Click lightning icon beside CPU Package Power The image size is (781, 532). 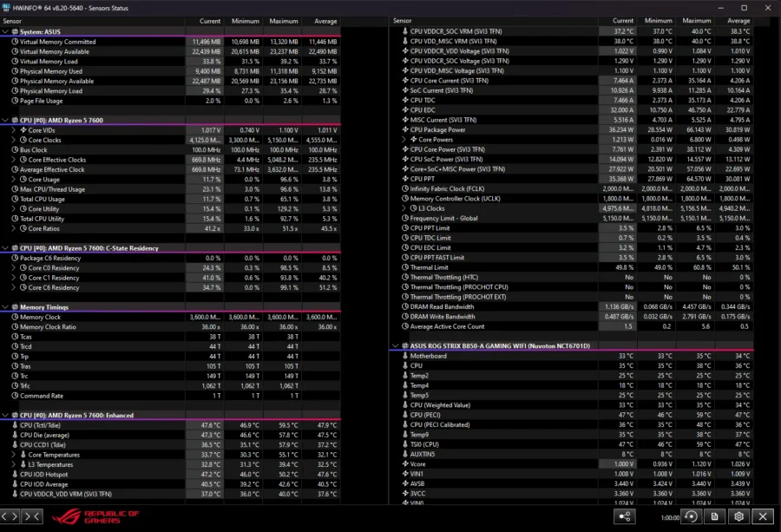click(x=405, y=130)
